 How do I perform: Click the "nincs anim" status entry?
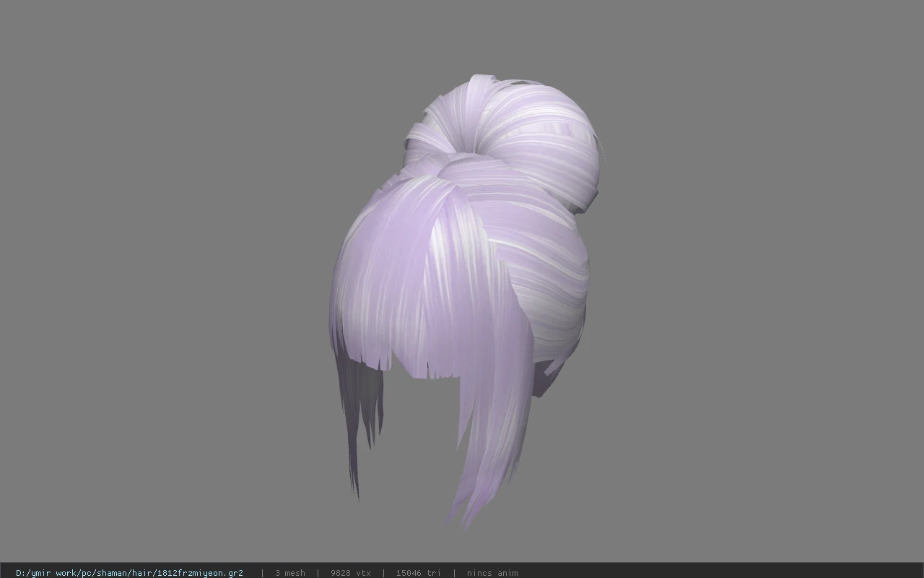click(492, 573)
